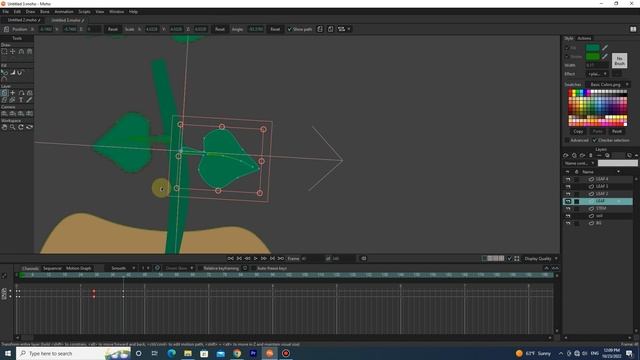Click the stroke Width input field
Image resolution: width=640 pixels, height=360 pixels.
tap(598, 65)
